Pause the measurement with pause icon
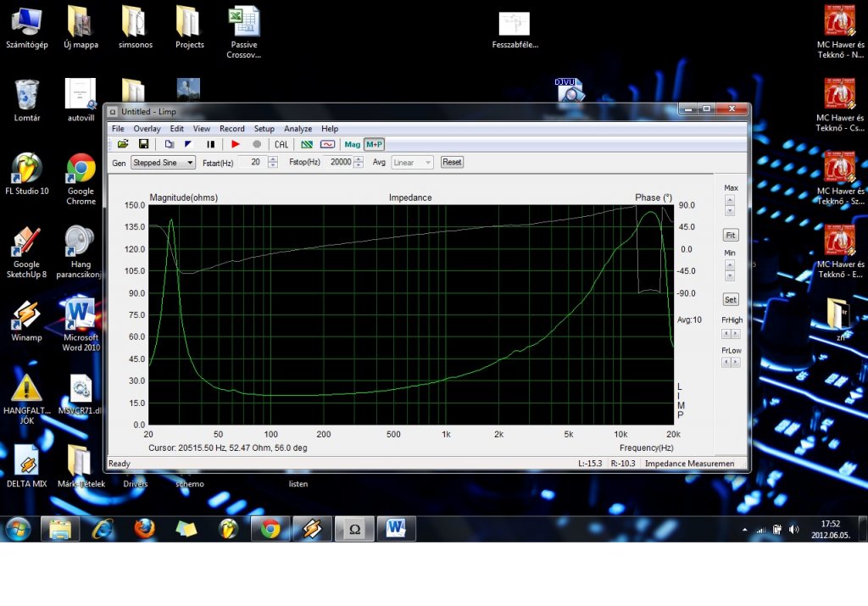The width and height of the screenshot is (868, 606). (211, 144)
